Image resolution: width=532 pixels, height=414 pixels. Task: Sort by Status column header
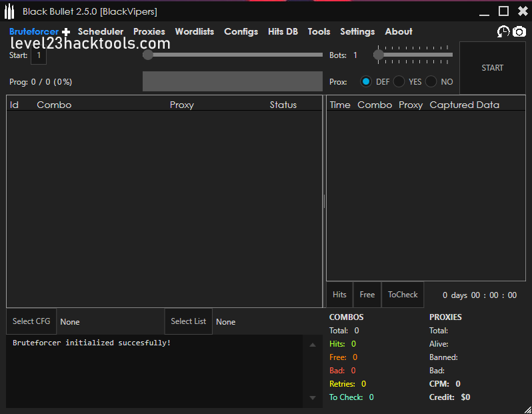click(x=283, y=105)
